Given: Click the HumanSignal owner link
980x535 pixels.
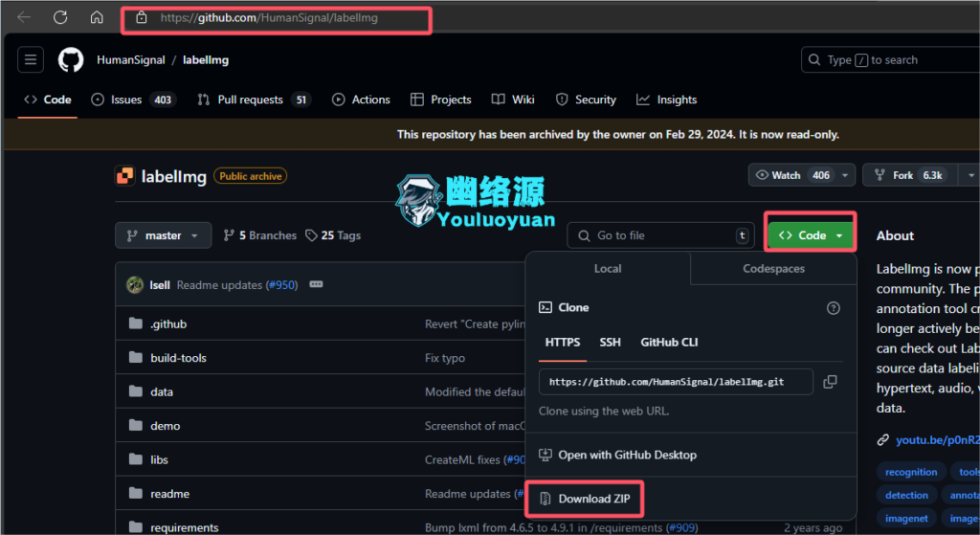Looking at the screenshot, I should (x=130, y=60).
